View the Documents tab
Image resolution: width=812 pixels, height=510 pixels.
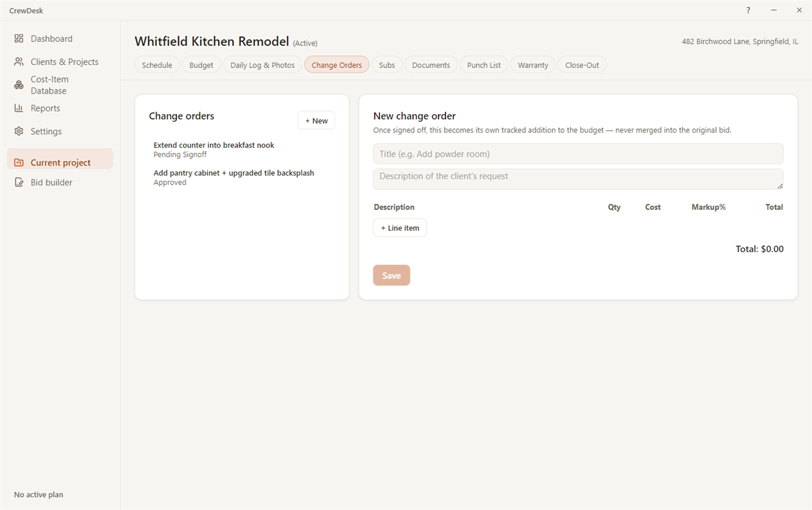pyautogui.click(x=431, y=65)
